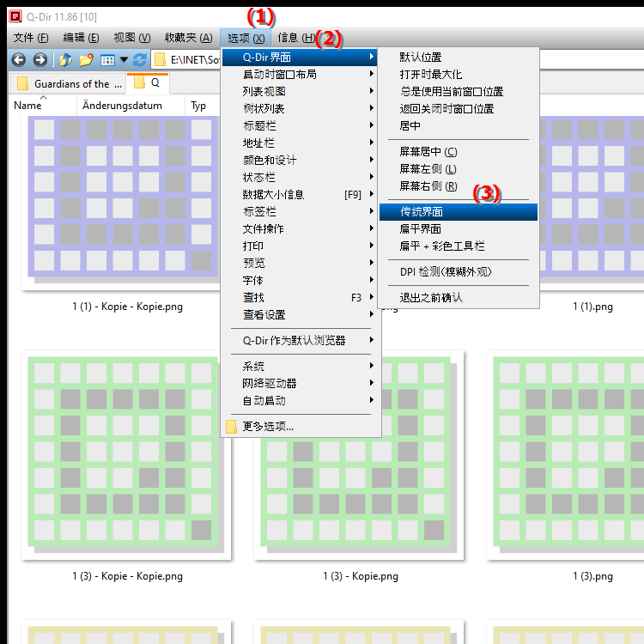Expand the Q-Dir 界面 submenu
This screenshot has height=644, width=644.
point(299,57)
